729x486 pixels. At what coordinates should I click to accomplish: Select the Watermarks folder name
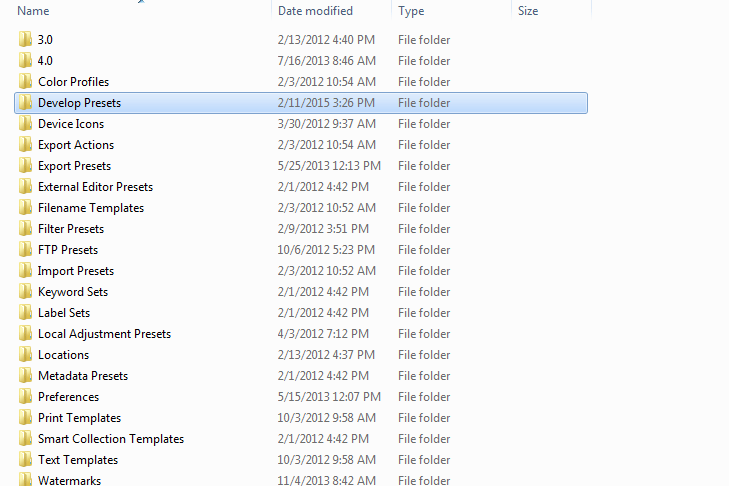click(70, 480)
